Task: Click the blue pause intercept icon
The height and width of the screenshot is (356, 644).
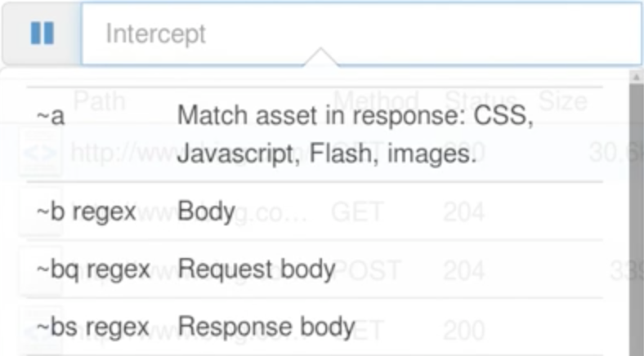Action: (x=42, y=33)
